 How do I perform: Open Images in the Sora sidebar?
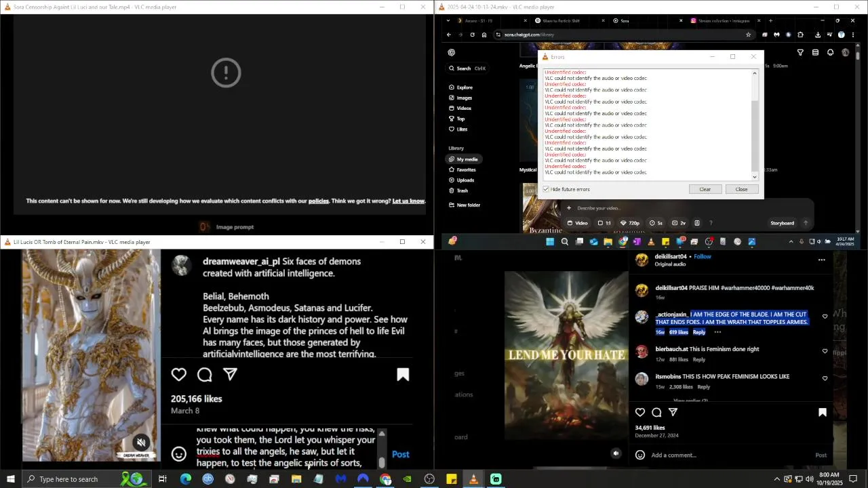pyautogui.click(x=460, y=98)
